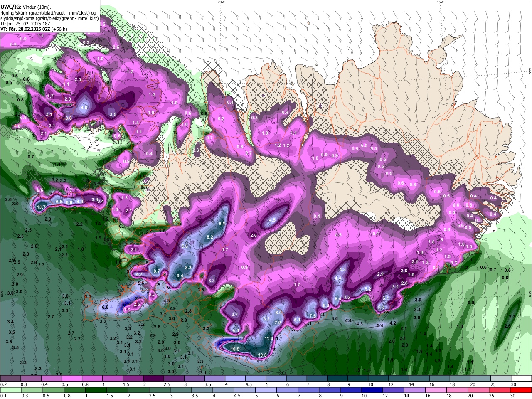Viewport: 532px width, 399px height.
Task: Click the 4.8 value in the southwest
Action: pos(167,300)
